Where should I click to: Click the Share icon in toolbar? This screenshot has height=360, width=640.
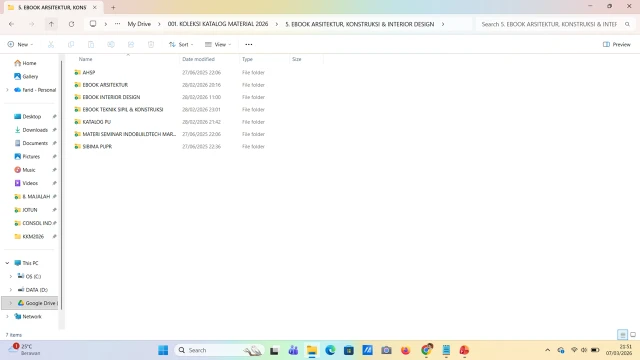coord(131,44)
